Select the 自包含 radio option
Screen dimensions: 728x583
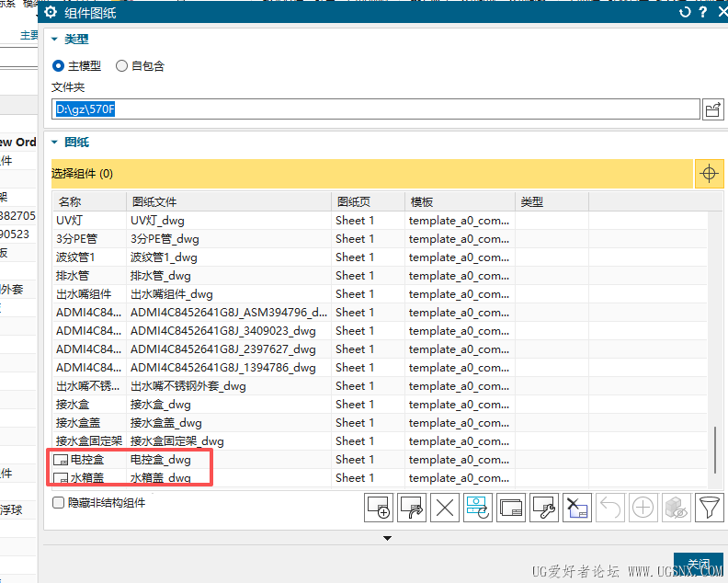[x=121, y=66]
